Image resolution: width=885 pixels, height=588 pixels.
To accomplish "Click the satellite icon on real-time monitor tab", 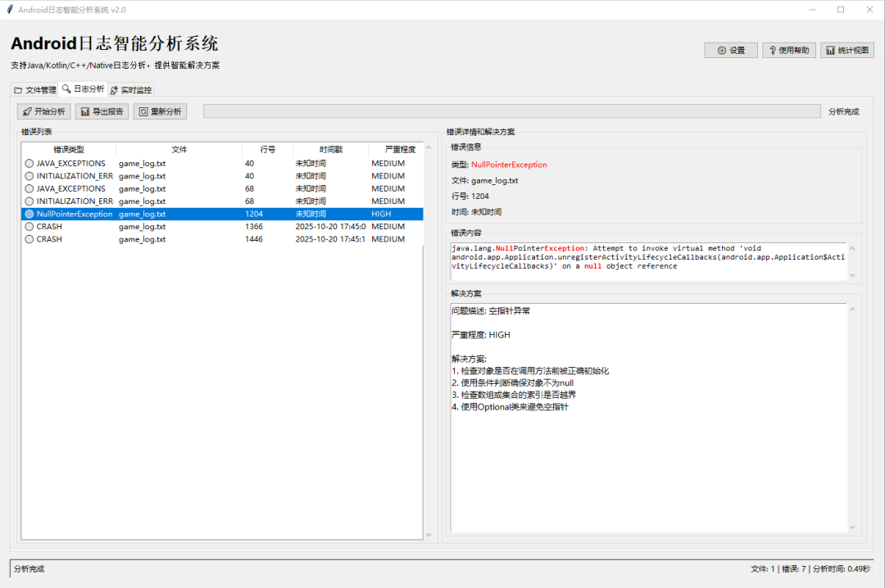I will (x=114, y=90).
